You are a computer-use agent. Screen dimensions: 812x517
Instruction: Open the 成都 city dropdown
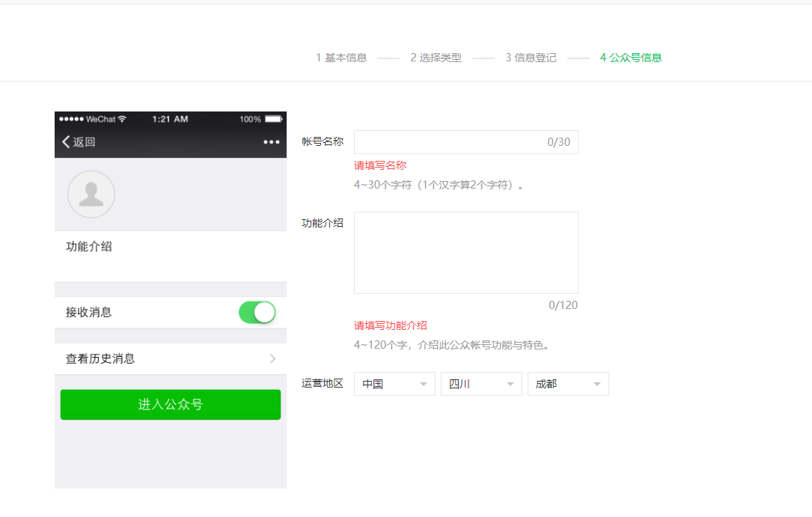pos(568,384)
